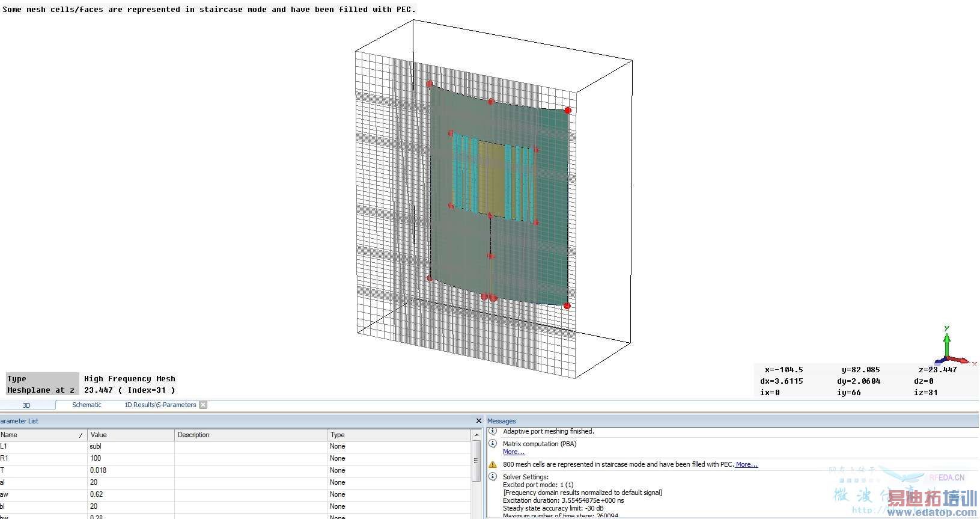Click the Type column header
Viewport: 980px width, 519px height.
point(400,435)
